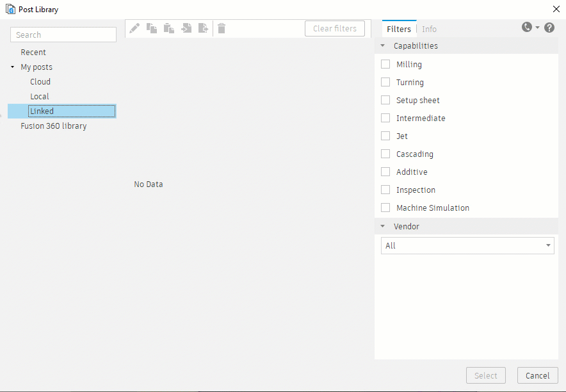Select Recent in the library tree

33,53
